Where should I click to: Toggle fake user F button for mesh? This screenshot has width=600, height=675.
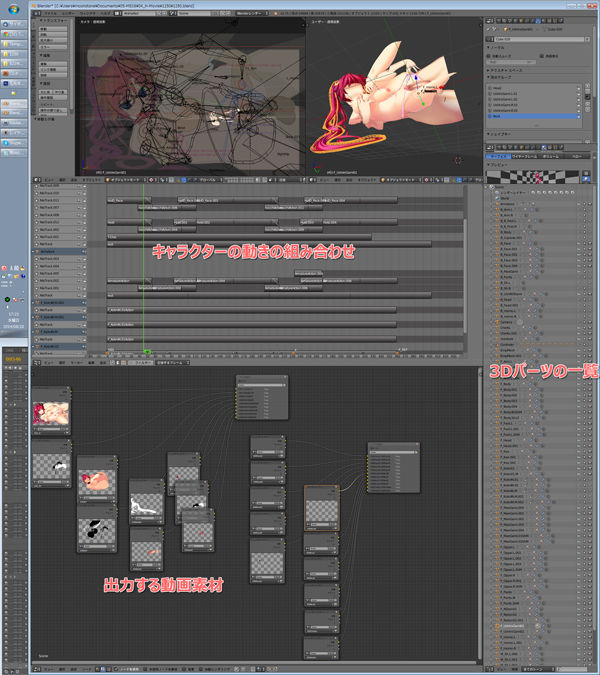coord(587,39)
